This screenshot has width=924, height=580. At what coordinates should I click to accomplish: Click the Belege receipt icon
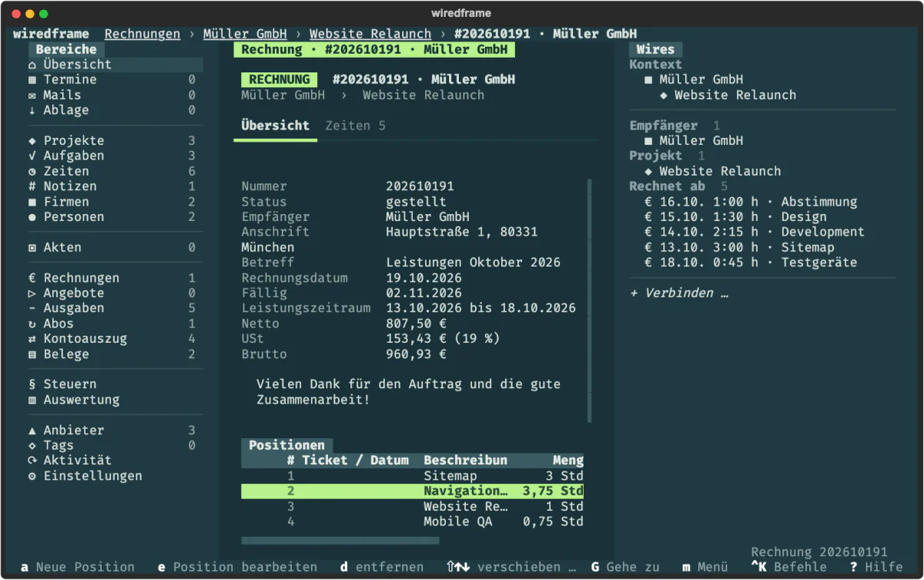pos(32,354)
